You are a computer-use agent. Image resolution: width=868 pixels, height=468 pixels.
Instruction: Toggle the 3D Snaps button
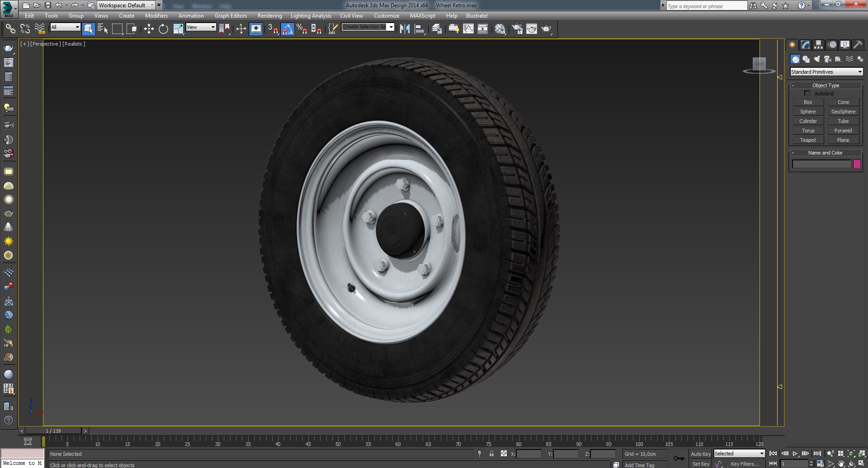coord(273,29)
